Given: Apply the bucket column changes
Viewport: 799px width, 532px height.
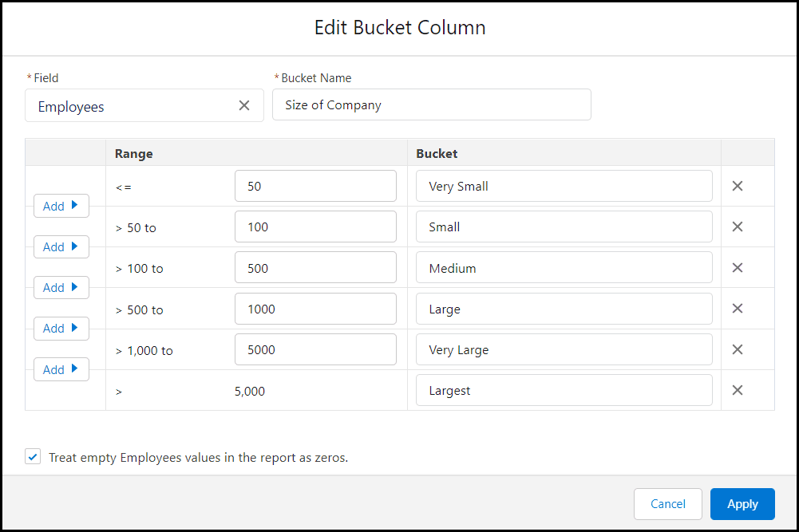Looking at the screenshot, I should point(742,504).
